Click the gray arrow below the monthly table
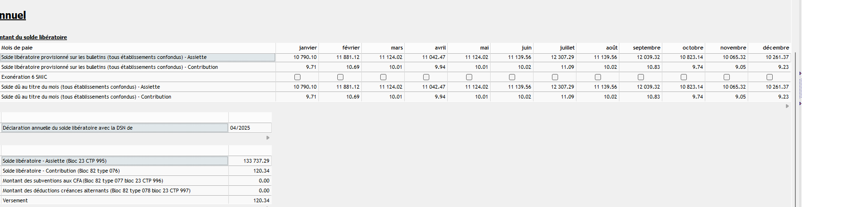Screen dimensions: 868x207 point(787,106)
